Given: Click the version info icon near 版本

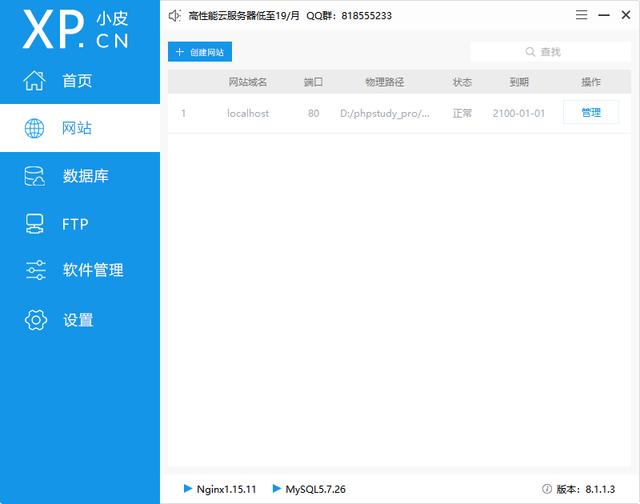Looking at the screenshot, I should tap(547, 489).
